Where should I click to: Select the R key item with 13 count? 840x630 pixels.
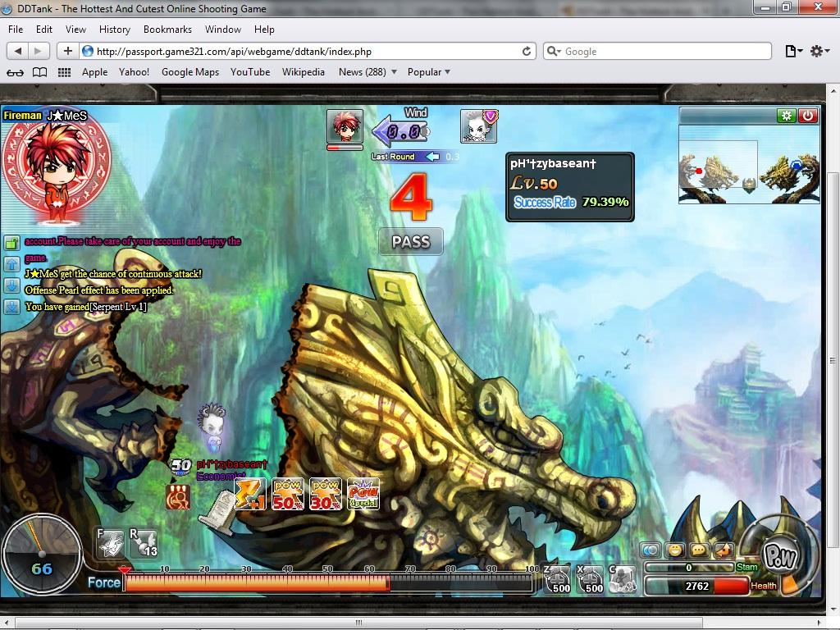click(144, 542)
